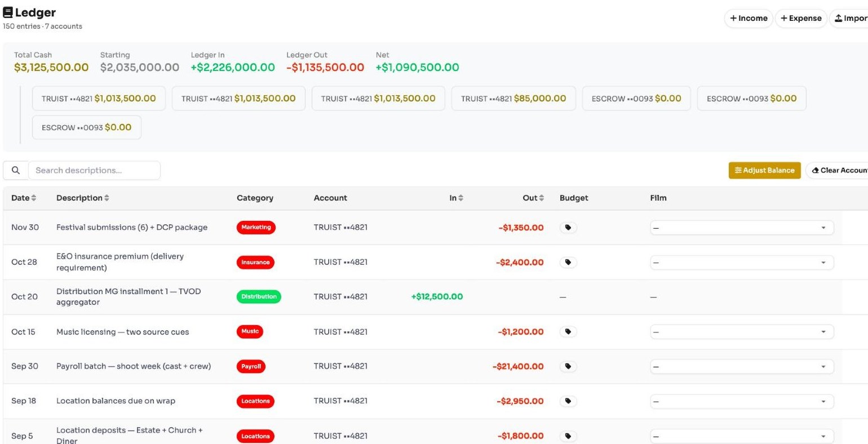Click the Total Cash value $3,125,500.00
The image size is (868, 444).
[x=51, y=68]
